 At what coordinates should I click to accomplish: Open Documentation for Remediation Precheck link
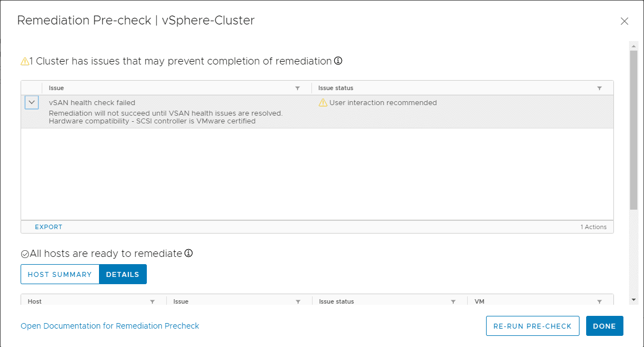[x=110, y=326]
